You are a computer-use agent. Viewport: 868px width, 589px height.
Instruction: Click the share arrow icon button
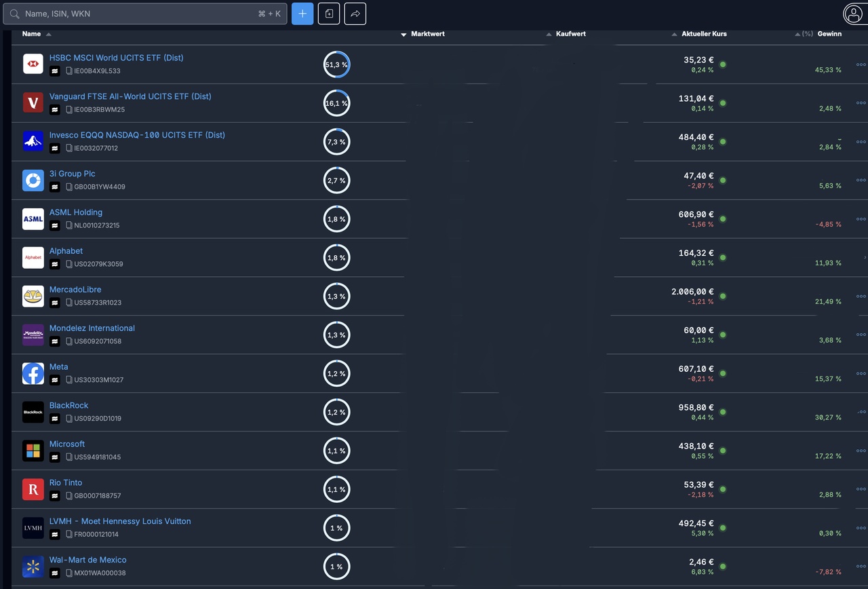[x=355, y=14]
